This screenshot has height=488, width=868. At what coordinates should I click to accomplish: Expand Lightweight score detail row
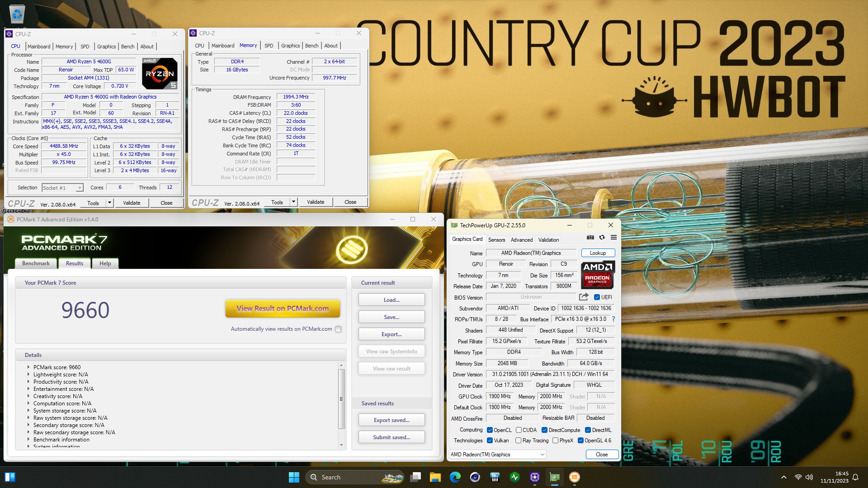point(28,374)
